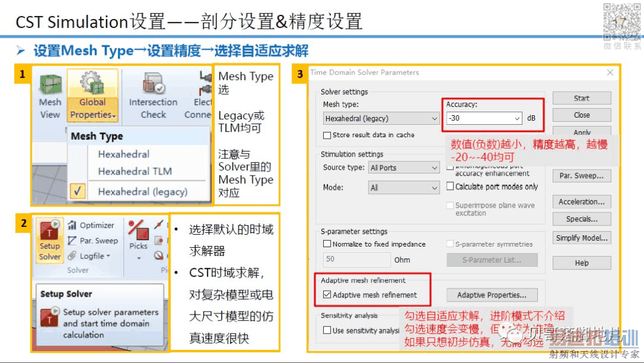Enable Use sensitivity analysis
This screenshot has width=644, height=363.
tap(327, 330)
